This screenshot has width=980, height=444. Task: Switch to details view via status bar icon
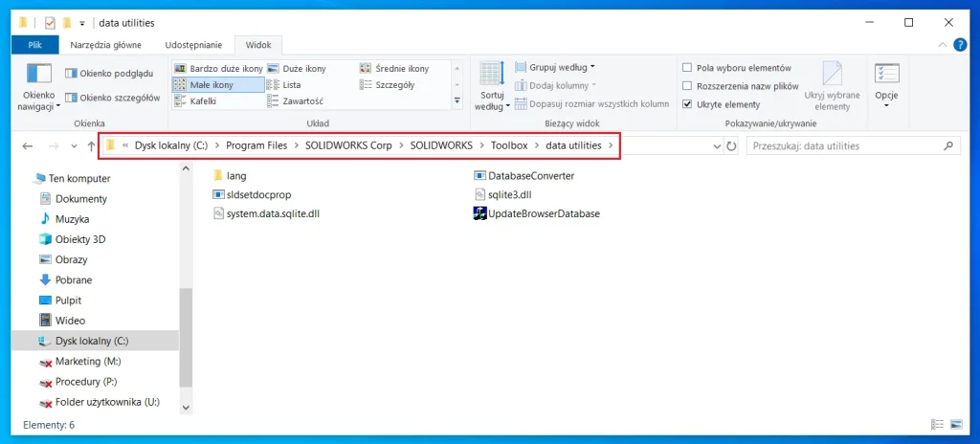pos(938,425)
